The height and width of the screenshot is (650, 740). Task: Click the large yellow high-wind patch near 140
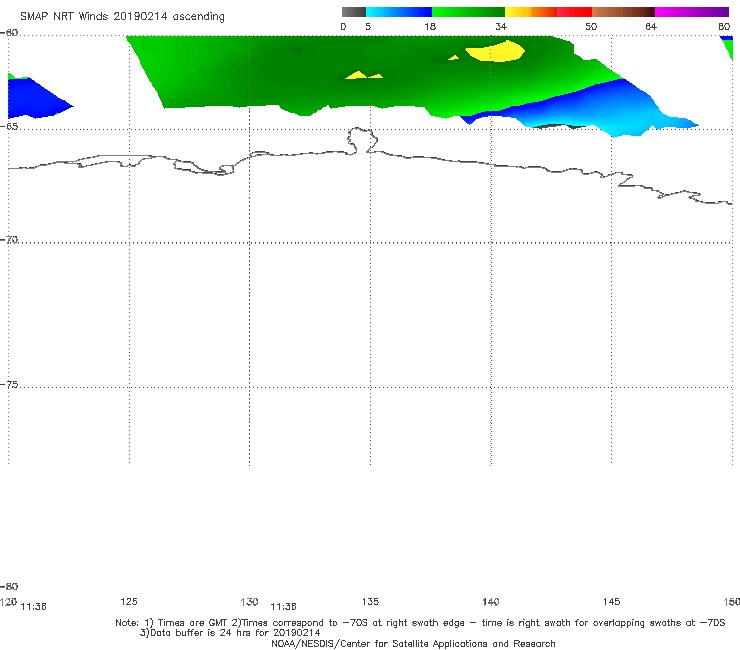point(496,51)
